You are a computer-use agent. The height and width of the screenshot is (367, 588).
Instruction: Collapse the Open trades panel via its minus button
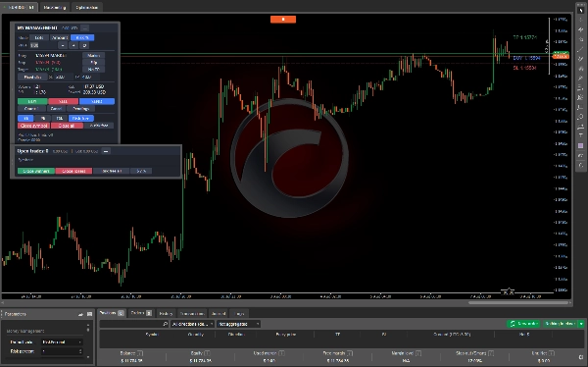(106, 151)
